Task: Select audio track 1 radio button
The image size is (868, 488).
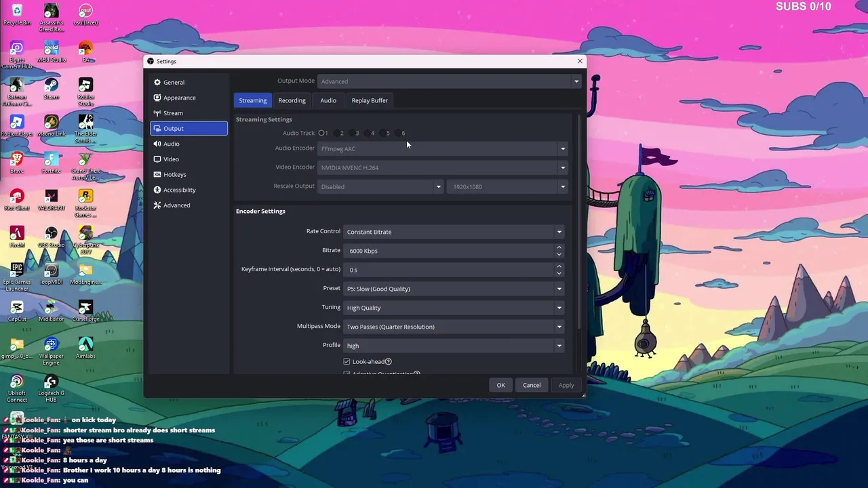Action: (321, 133)
